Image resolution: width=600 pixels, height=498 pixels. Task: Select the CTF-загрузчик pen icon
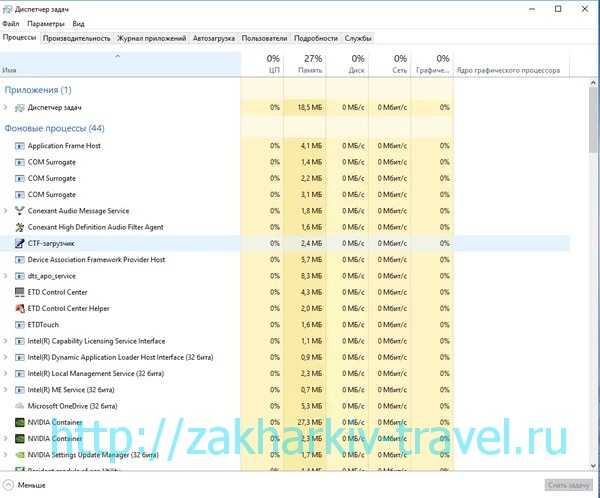pyautogui.click(x=20, y=243)
